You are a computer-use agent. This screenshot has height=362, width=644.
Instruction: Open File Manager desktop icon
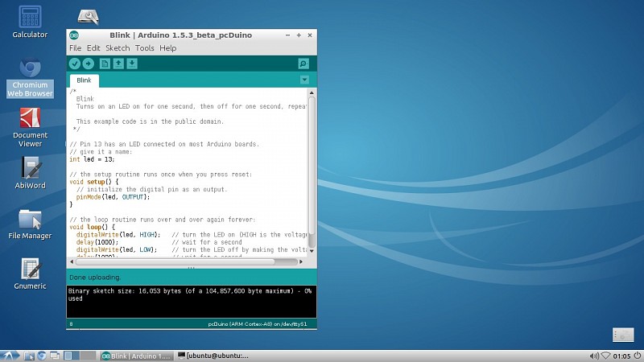click(30, 224)
